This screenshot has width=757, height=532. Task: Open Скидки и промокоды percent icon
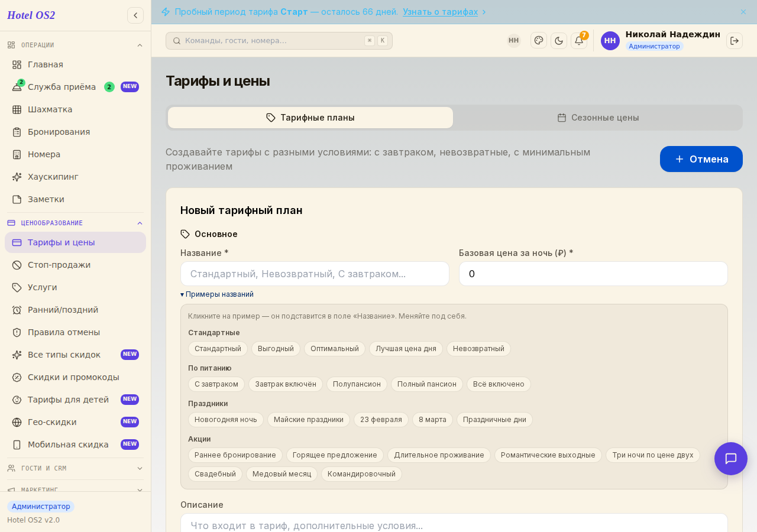[x=17, y=377]
